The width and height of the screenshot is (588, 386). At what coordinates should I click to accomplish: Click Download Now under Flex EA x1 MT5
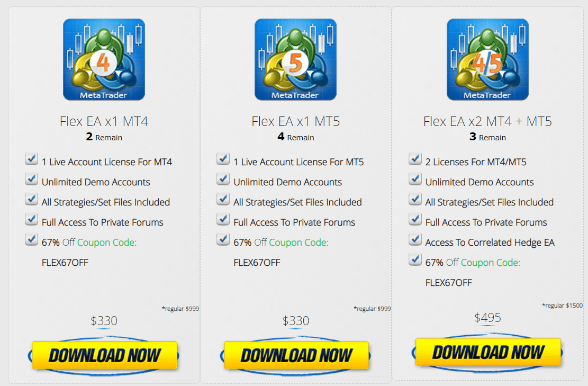coord(296,355)
